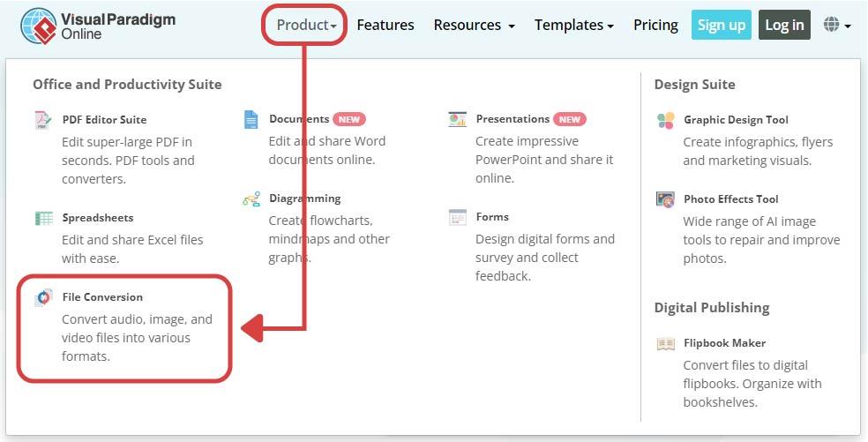Click the Photo Effects Tool icon
This screenshot has width=868, height=442.
[665, 199]
